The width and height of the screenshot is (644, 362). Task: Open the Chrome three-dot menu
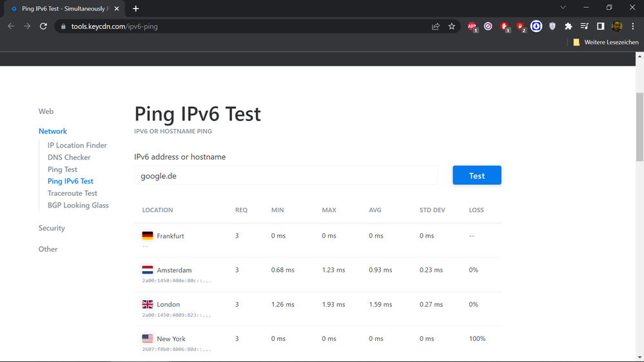click(x=633, y=26)
